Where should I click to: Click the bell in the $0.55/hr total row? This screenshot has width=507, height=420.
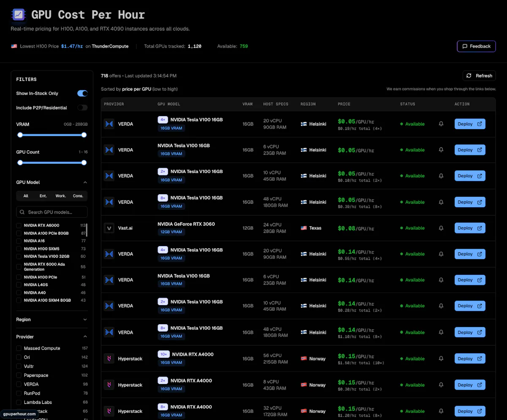[441, 254]
